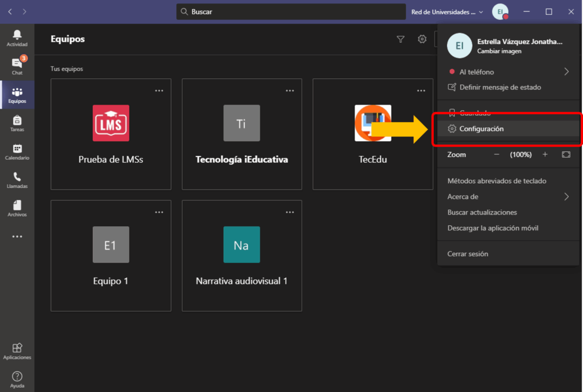Toggle full screen zoom icon
Image resolution: width=583 pixels, height=392 pixels.
tap(565, 155)
